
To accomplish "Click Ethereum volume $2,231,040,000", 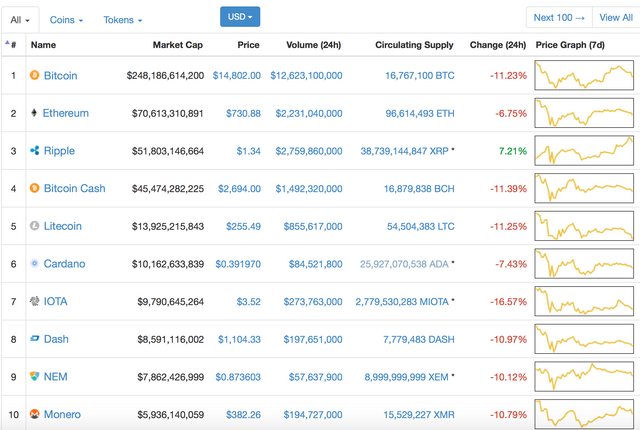I will pyautogui.click(x=309, y=113).
